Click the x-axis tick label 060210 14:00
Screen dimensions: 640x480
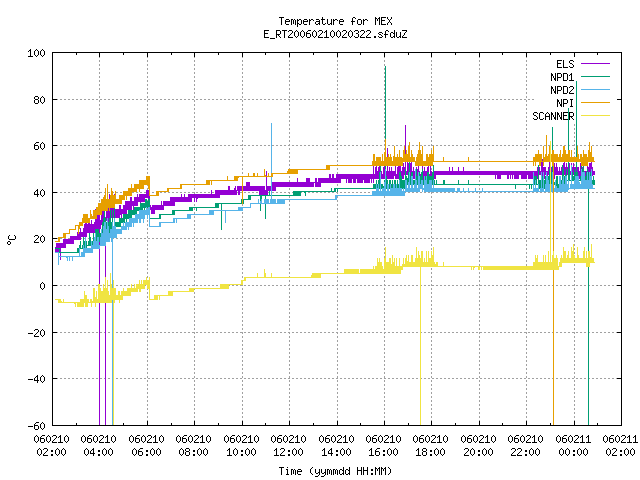click(336, 446)
